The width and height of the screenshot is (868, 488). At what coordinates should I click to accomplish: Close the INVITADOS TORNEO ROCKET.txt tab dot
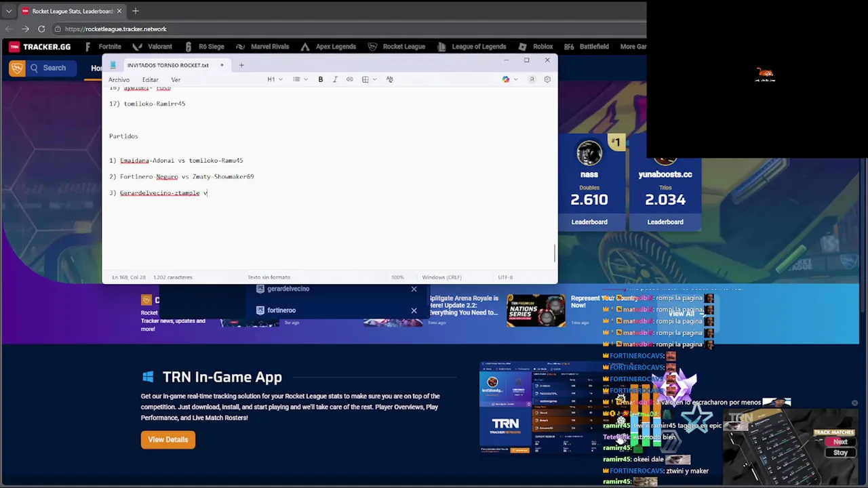pyautogui.click(x=221, y=65)
